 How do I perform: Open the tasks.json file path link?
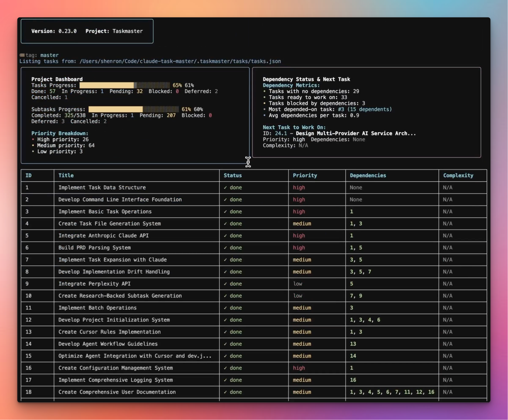point(180,61)
